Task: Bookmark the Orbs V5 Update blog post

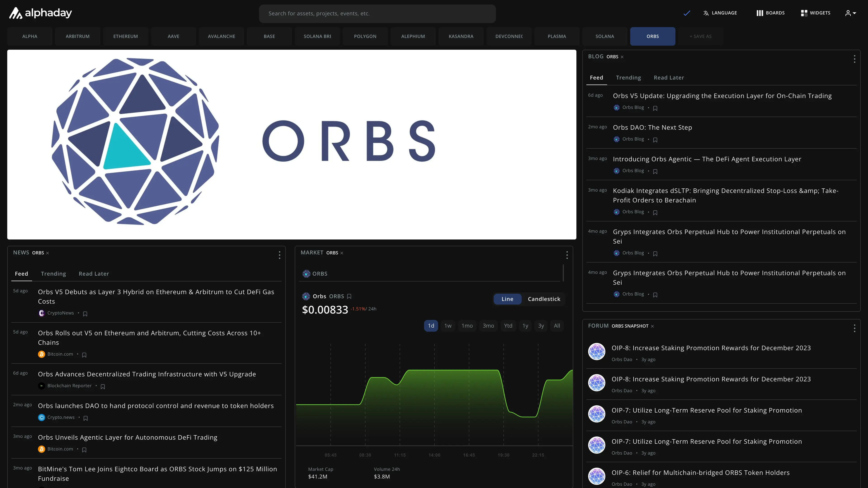Action: (655, 108)
